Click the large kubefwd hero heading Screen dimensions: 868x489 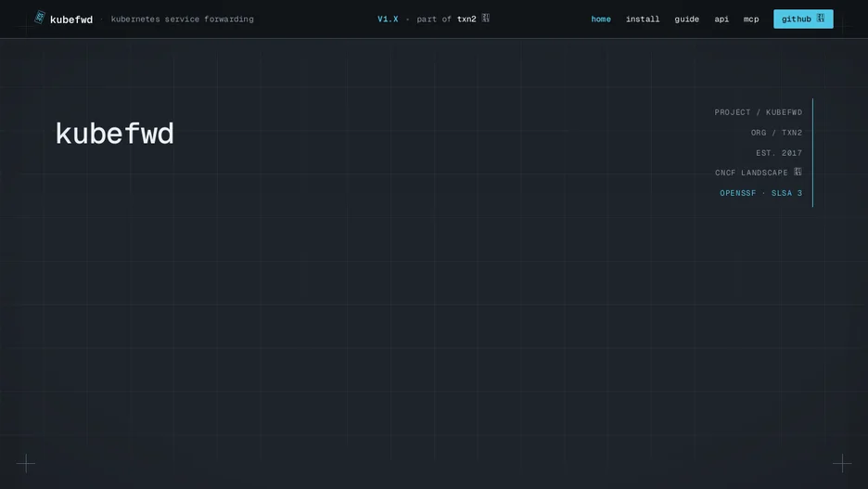(115, 134)
